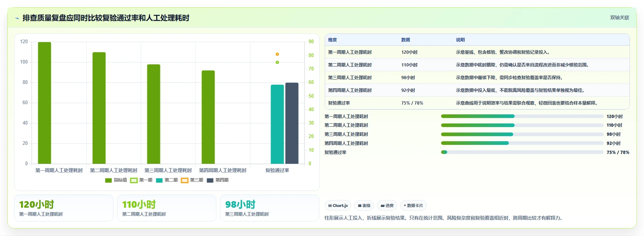
Task: Click the 第二周期 green bar in the chart
Action: pyautogui.click(x=99, y=108)
